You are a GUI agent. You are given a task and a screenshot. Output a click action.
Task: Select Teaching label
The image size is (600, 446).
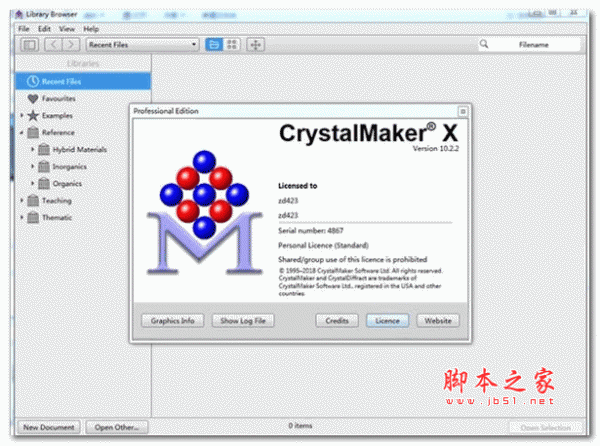57,200
